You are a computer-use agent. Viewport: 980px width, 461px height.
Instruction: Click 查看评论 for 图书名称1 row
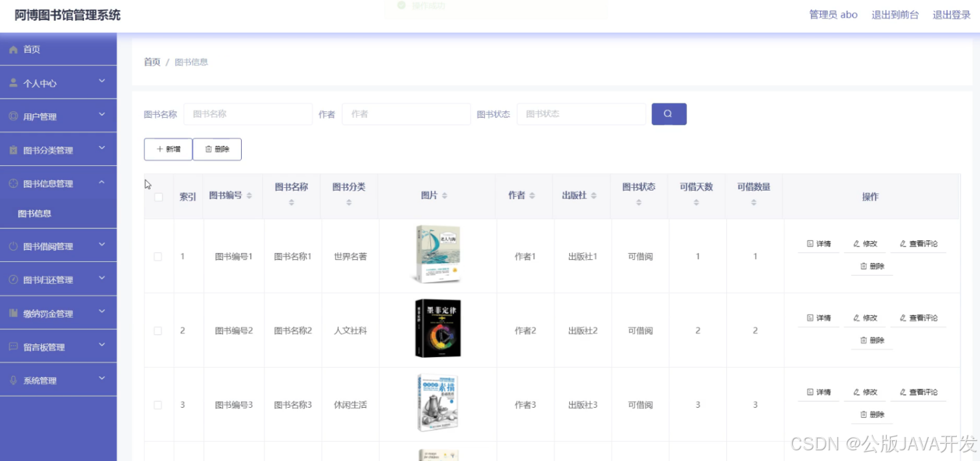click(919, 244)
